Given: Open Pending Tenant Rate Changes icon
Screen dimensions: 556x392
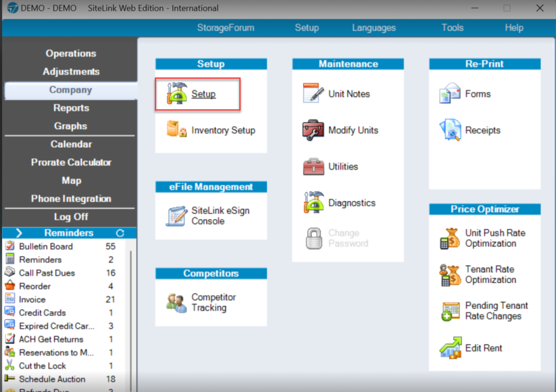Looking at the screenshot, I should pos(450,311).
